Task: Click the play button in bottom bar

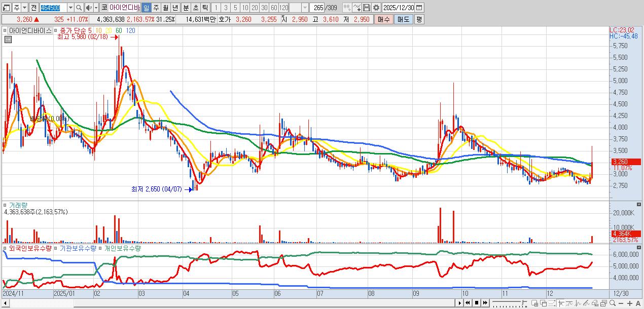Action: (460, 303)
